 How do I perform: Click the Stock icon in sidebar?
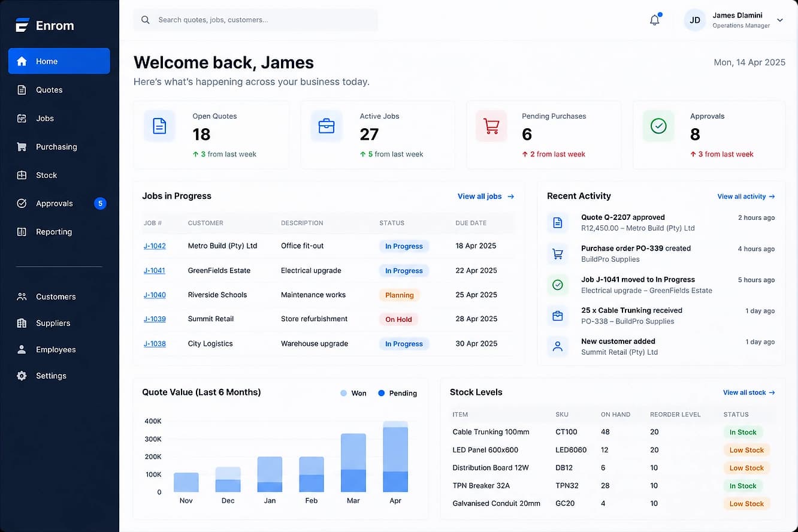click(22, 175)
